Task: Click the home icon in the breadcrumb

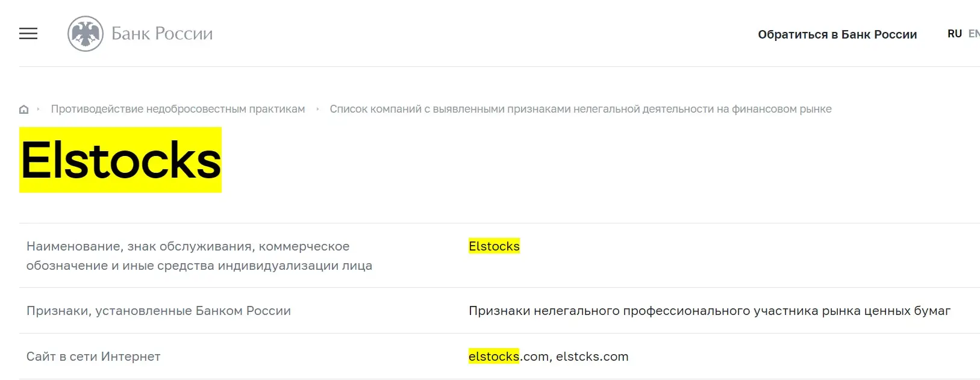Action: pyautogui.click(x=24, y=109)
